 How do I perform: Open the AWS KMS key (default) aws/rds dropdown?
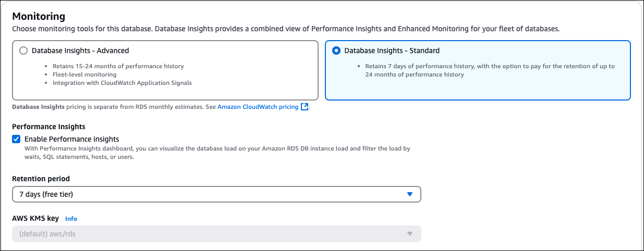tap(209, 234)
